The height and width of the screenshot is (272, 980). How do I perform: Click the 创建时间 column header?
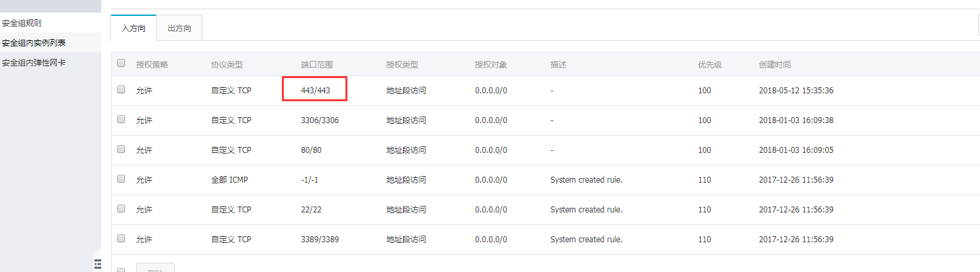[775, 65]
